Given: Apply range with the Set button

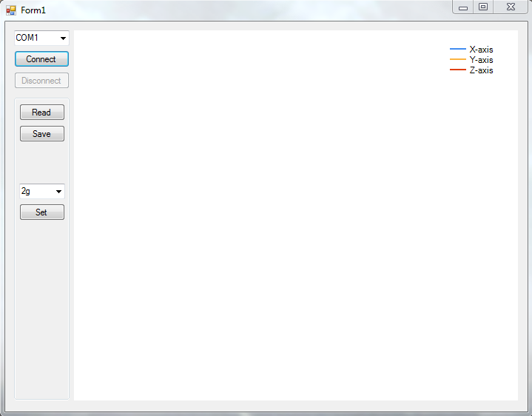Looking at the screenshot, I should pyautogui.click(x=41, y=212).
